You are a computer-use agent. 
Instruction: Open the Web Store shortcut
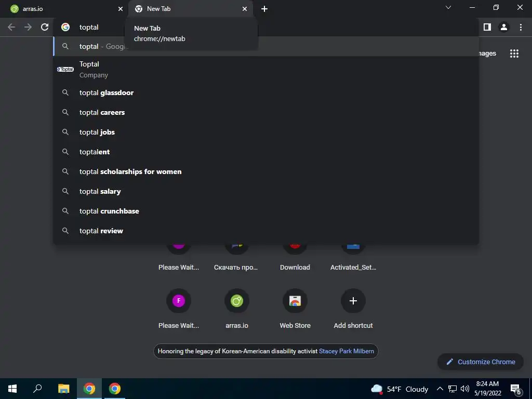pyautogui.click(x=295, y=309)
